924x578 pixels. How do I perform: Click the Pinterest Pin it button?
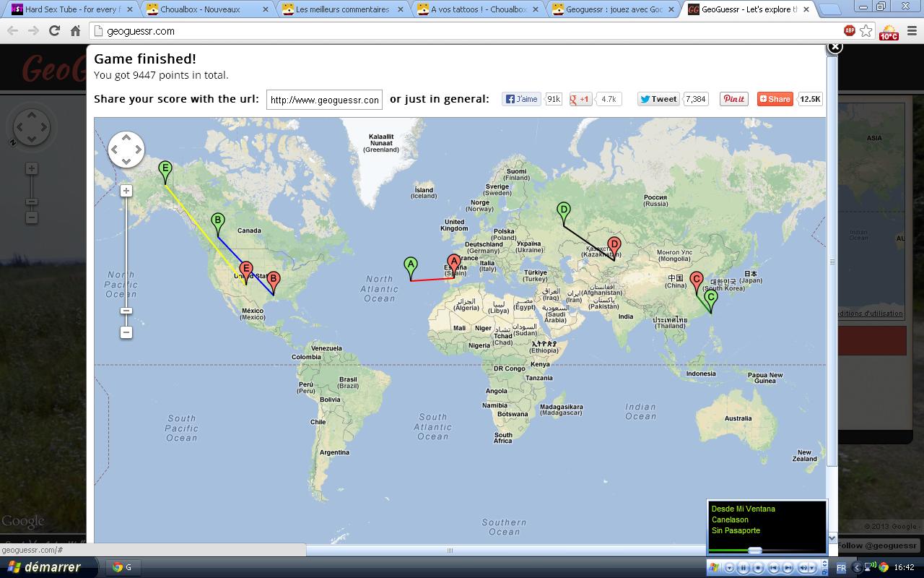click(x=733, y=99)
